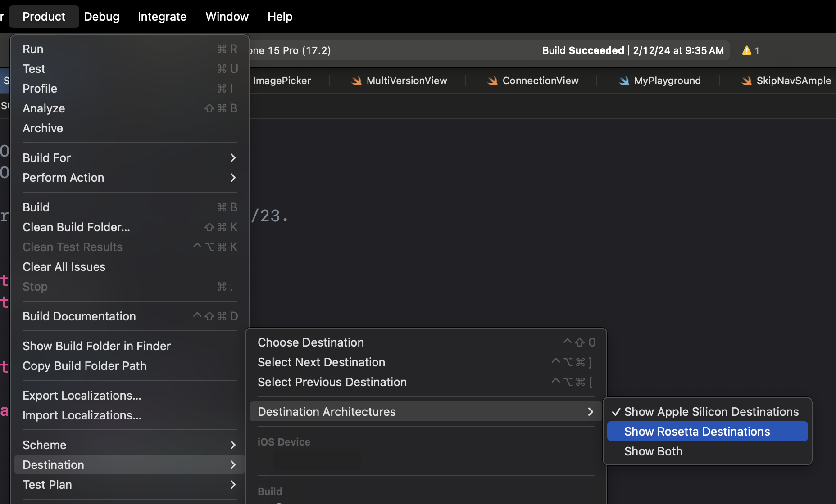Screen dimensions: 836x504
Task: Expand Destination Architectures submenu
Action: [426, 412]
